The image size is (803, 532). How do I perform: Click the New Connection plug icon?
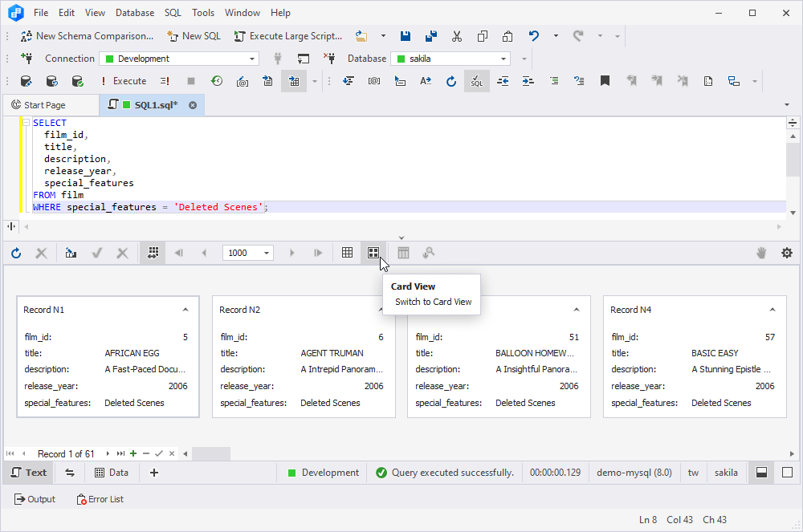pyautogui.click(x=26, y=59)
